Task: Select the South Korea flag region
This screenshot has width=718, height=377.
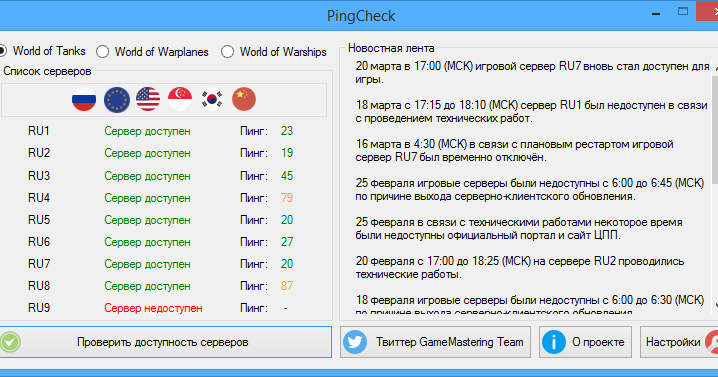Action: tap(212, 99)
